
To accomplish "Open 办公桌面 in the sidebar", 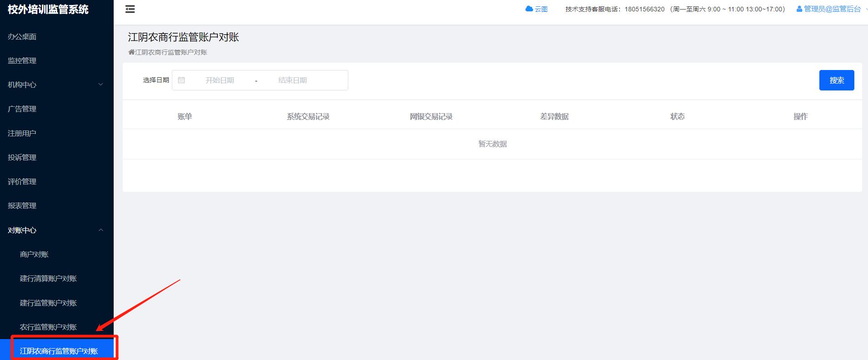I will point(22,37).
